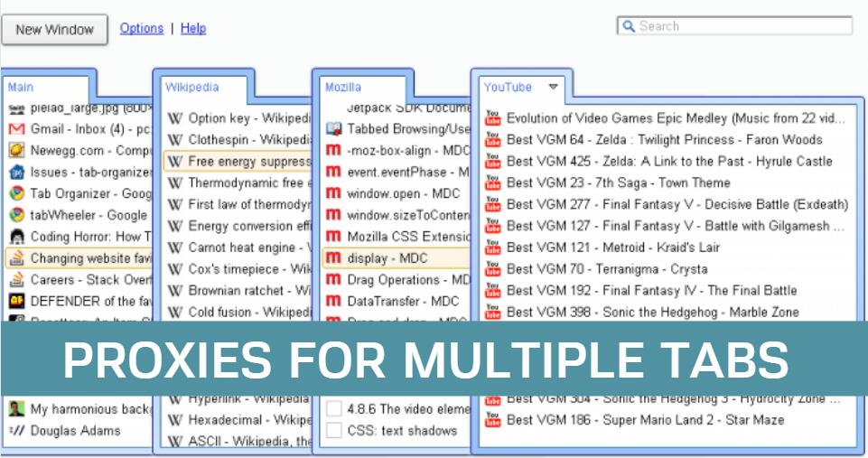The image size is (868, 458).
Task: Click the Tabbed Browsing page icon
Action: click(x=334, y=129)
